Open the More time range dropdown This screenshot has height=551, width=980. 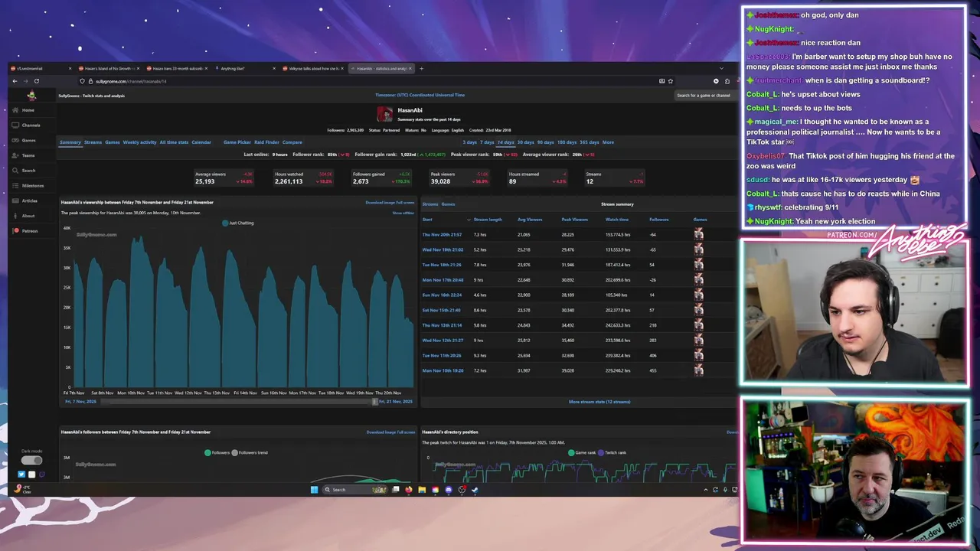pyautogui.click(x=608, y=142)
